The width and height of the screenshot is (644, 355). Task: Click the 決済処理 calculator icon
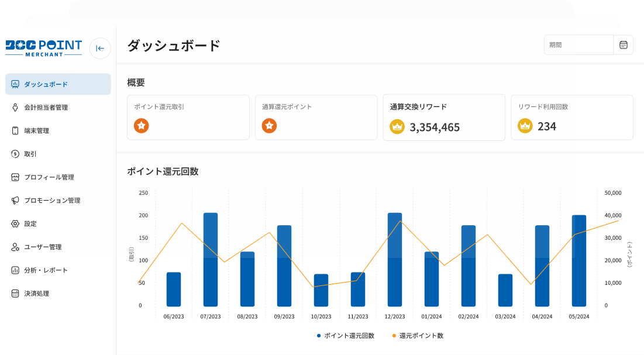(15, 294)
